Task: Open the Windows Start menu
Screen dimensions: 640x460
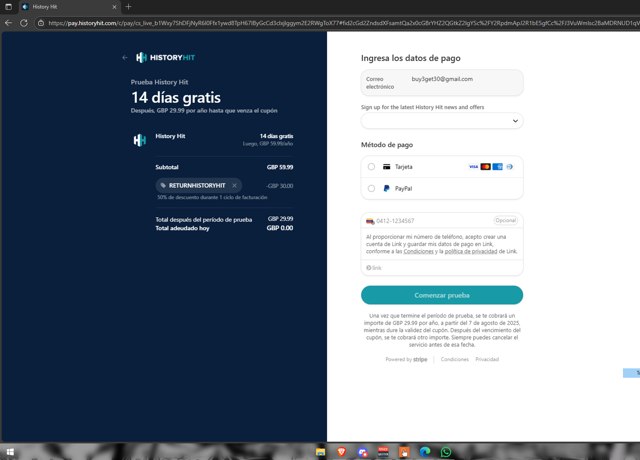Action: [10, 452]
